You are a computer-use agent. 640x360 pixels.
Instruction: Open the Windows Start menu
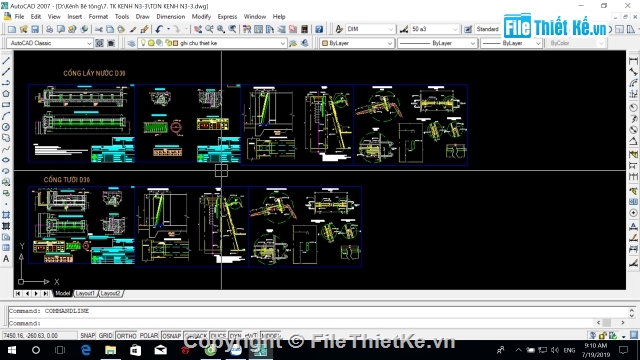click(12, 350)
